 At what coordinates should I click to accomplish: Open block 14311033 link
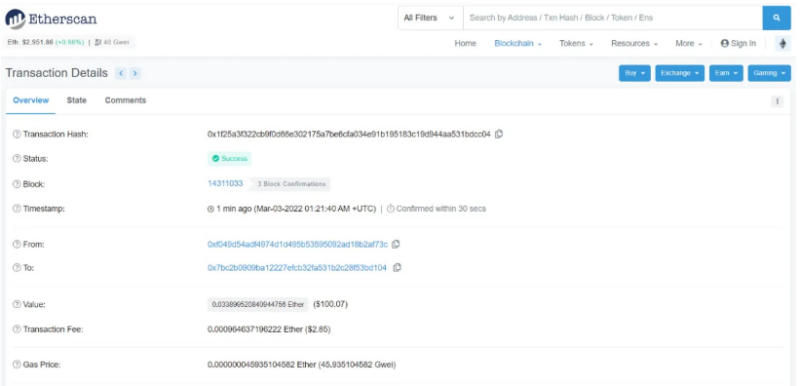click(225, 184)
